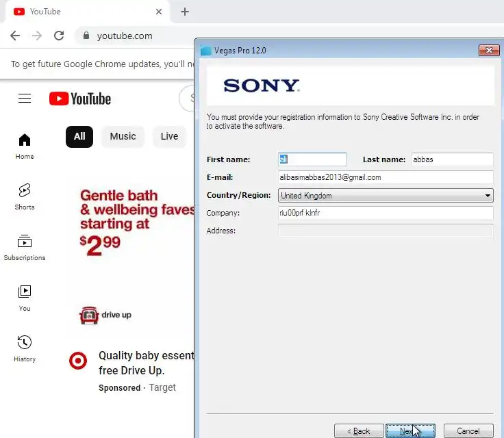Open a new Chrome tab
Screen dimensions: 504x438
click(x=185, y=12)
